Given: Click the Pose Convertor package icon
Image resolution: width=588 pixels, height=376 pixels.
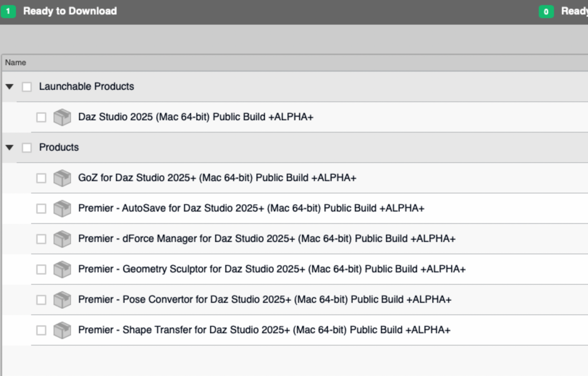Looking at the screenshot, I should (62, 300).
